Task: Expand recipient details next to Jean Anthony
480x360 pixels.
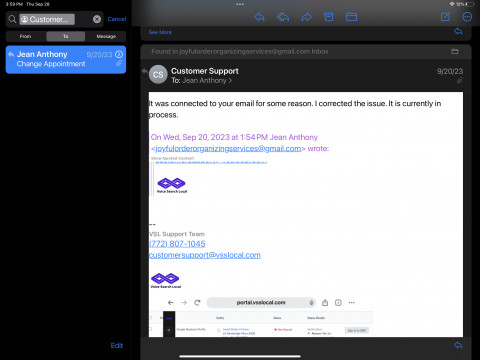Action: pos(230,80)
